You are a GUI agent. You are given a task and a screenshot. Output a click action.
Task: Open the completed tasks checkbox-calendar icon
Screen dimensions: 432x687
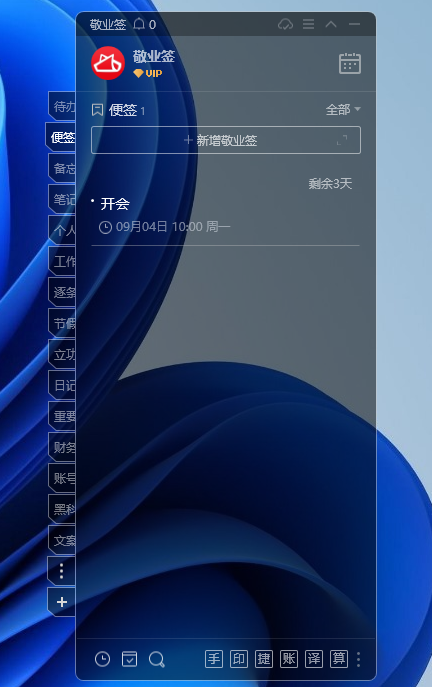pyautogui.click(x=129, y=659)
